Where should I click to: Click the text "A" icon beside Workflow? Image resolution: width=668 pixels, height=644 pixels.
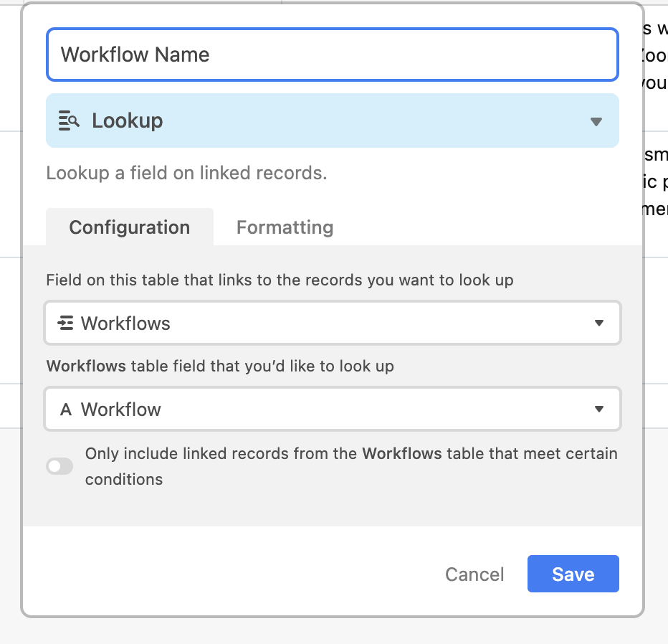tap(66, 410)
